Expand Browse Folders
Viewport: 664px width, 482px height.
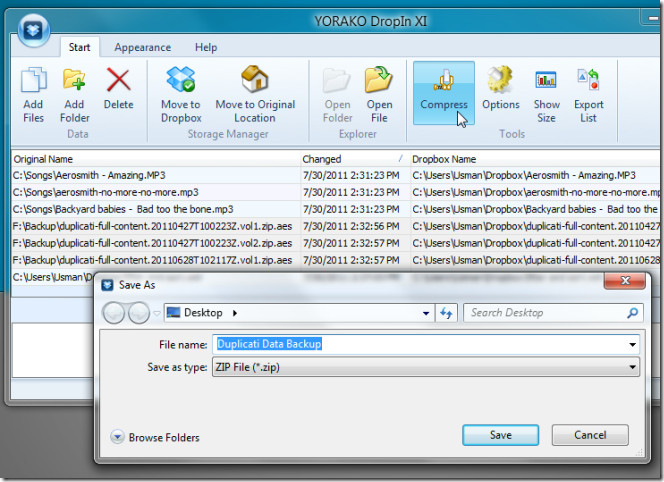(x=155, y=437)
